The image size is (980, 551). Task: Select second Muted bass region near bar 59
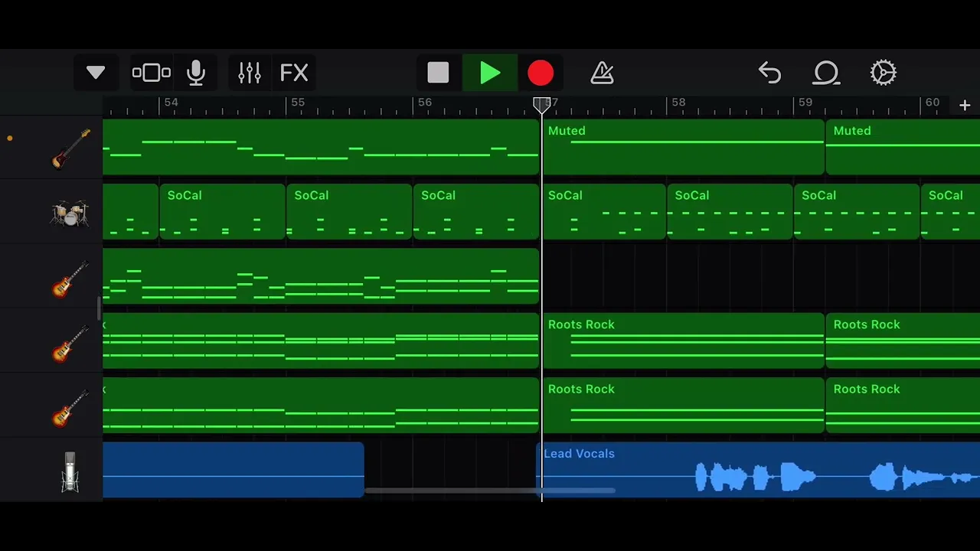(x=903, y=147)
